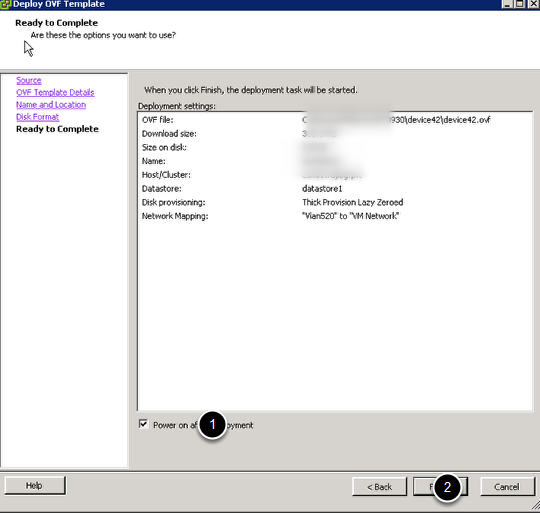Minimize the Deploy OVF Template window
This screenshot has width=540, height=513.
pyautogui.click(x=507, y=3)
